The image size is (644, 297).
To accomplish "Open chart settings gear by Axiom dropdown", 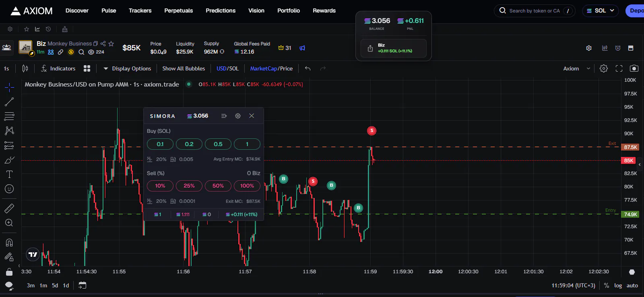I will [604, 68].
